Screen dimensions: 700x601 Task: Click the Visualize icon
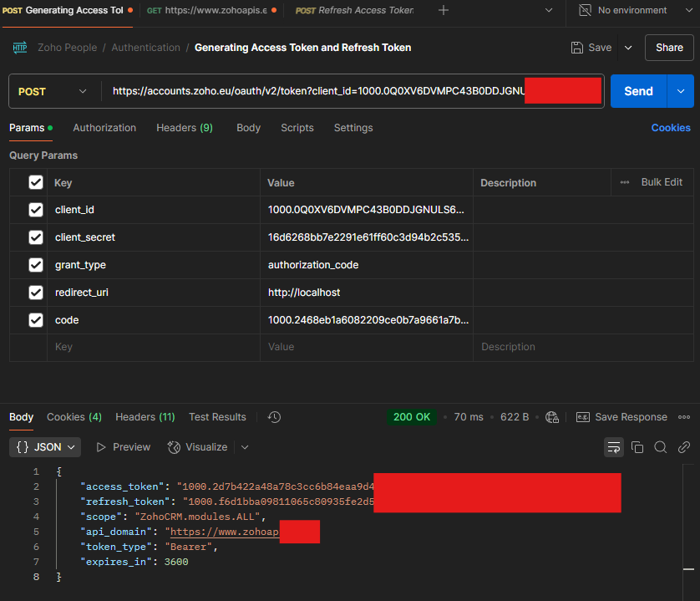click(x=174, y=447)
